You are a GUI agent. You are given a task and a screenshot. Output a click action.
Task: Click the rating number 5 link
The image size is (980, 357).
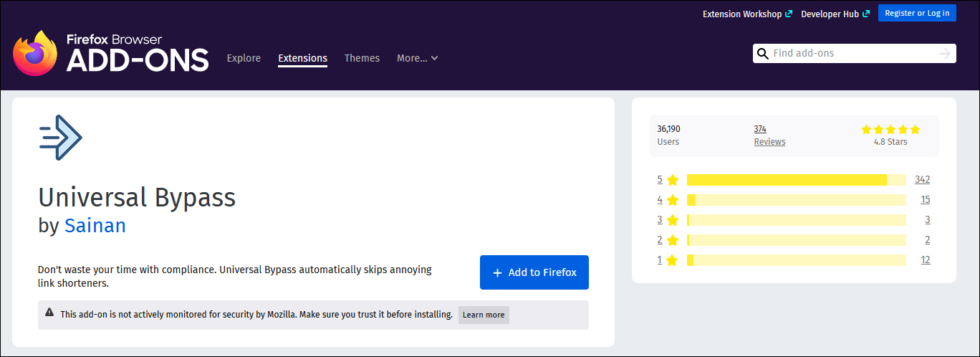click(x=660, y=180)
